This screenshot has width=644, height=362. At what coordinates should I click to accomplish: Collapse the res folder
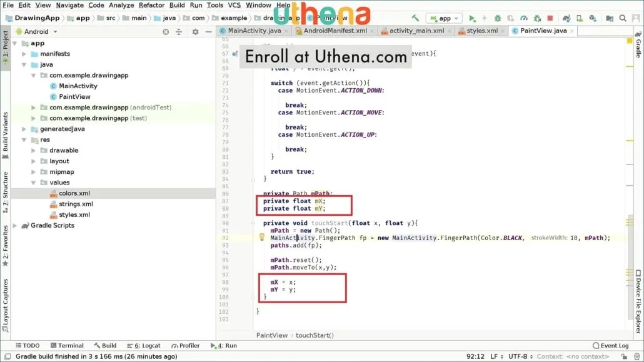(x=24, y=139)
